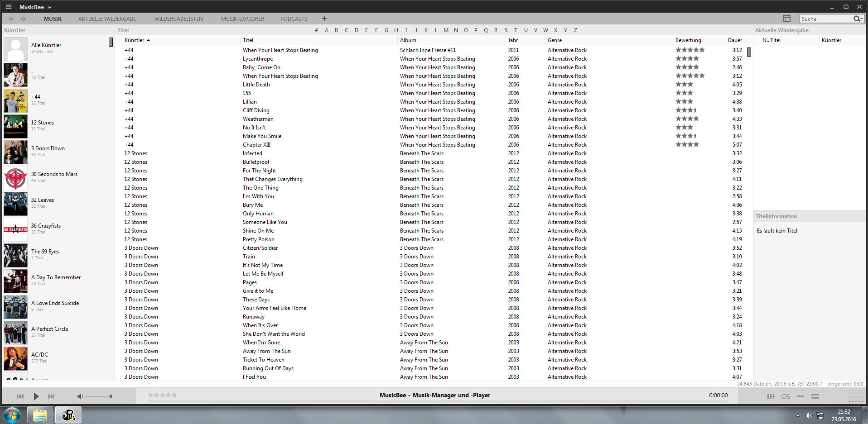Open Windows Explorer from taskbar
The image size is (868, 424).
(40, 415)
